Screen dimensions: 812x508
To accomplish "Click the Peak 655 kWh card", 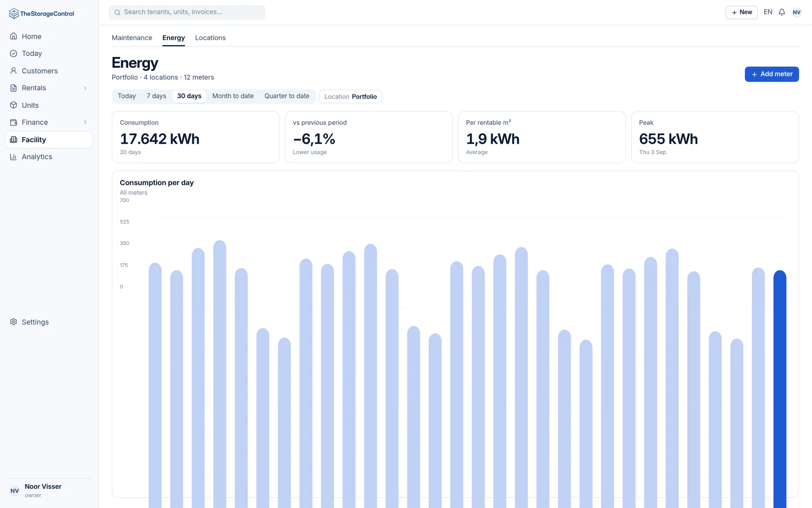I will point(715,137).
